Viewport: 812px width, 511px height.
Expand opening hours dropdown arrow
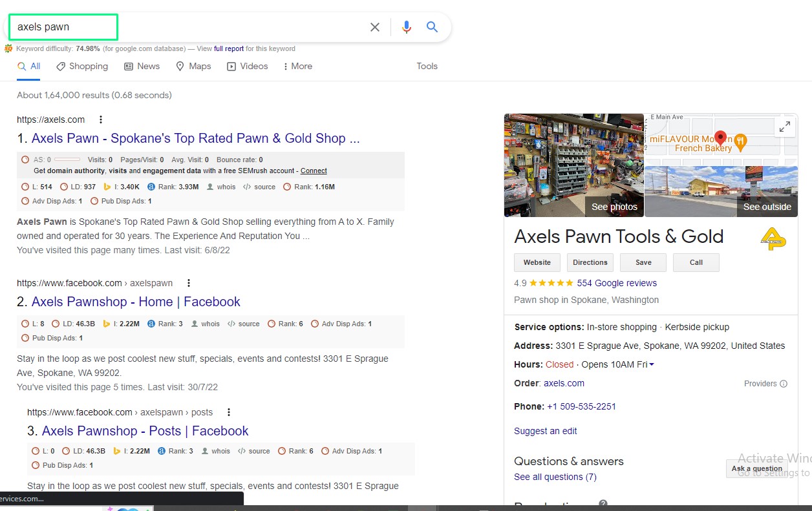pos(652,365)
